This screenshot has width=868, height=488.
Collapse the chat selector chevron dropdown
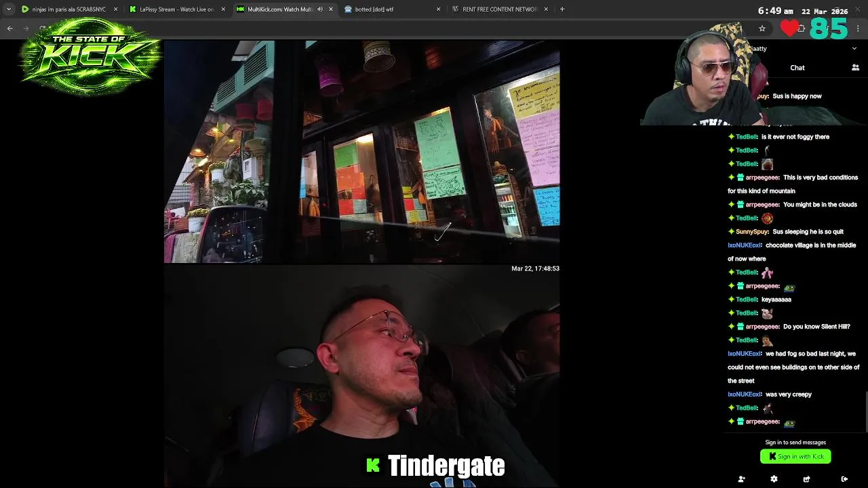(854, 49)
